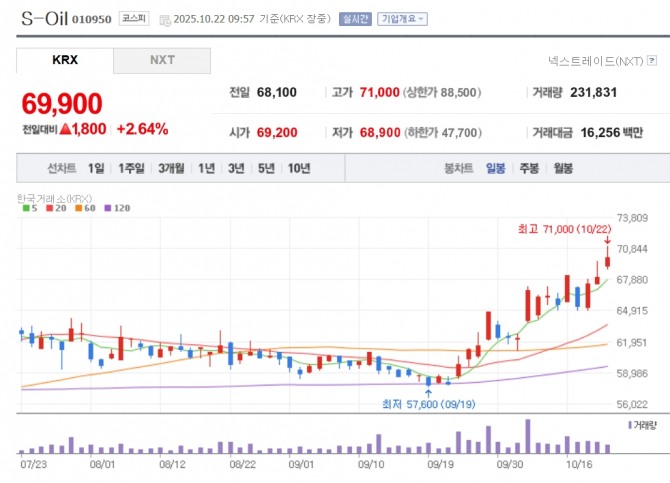This screenshot has width=670, height=483.
Task: Click the 08/01 date axis label
Action: [103, 464]
